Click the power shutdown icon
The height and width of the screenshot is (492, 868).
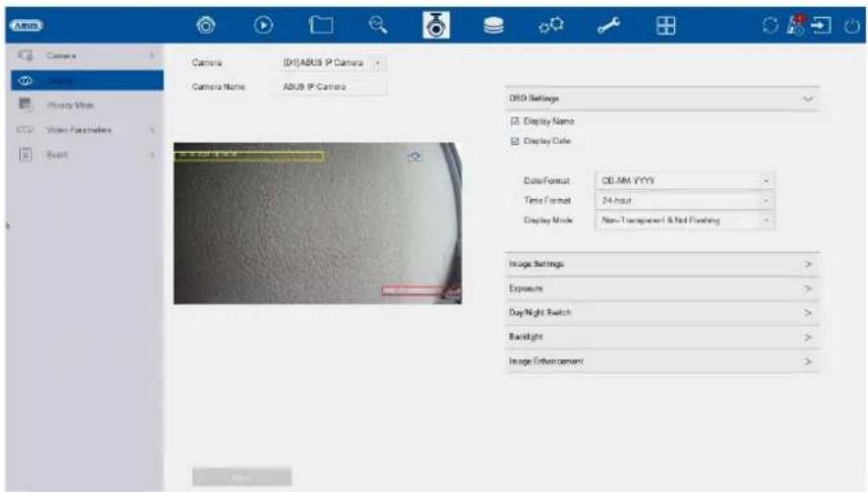[852, 26]
